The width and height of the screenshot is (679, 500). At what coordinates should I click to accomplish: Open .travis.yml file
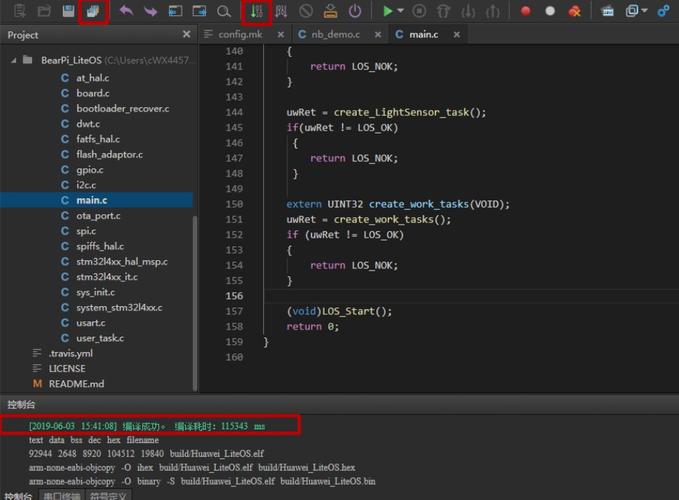pos(71,353)
